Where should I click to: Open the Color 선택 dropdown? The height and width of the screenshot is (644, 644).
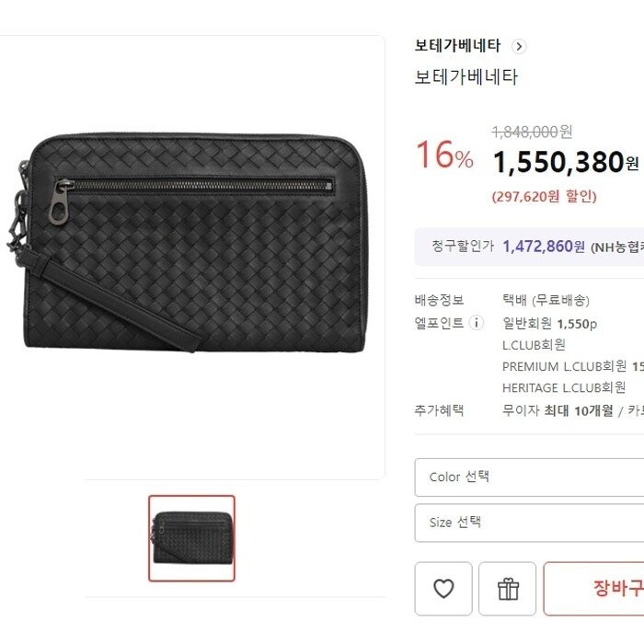click(529, 477)
